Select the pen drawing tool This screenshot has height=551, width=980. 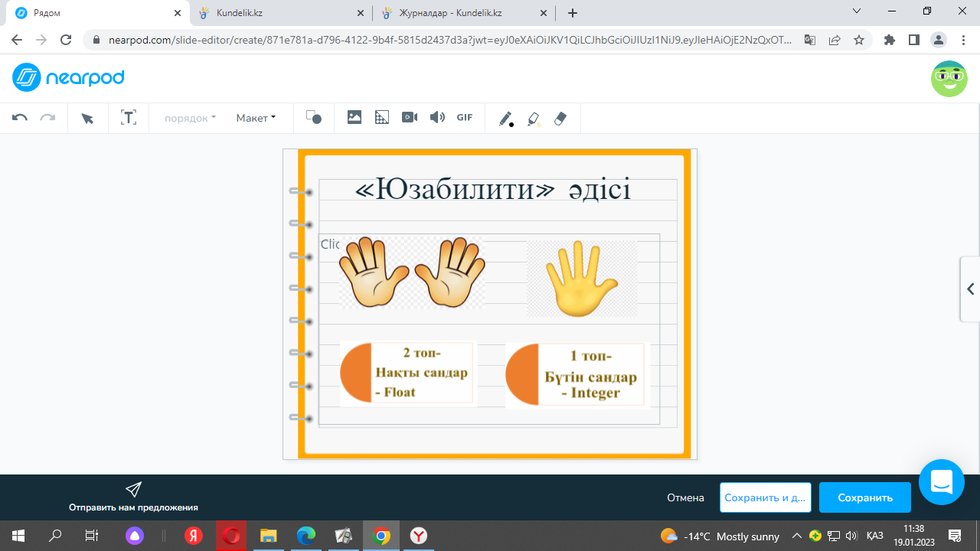[x=506, y=119]
